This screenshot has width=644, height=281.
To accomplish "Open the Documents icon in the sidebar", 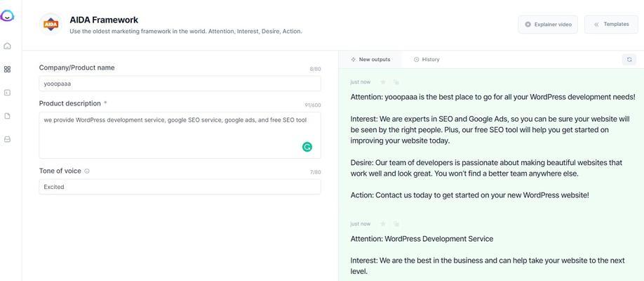I will click(x=7, y=116).
